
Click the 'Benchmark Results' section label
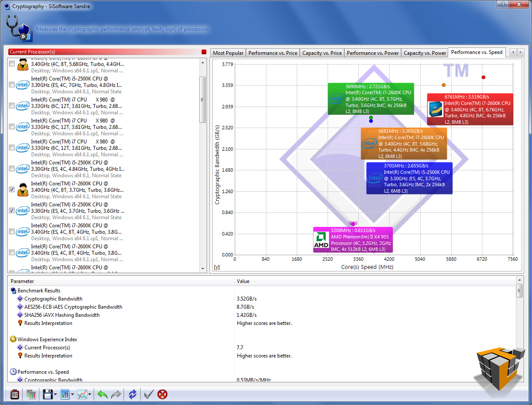click(x=39, y=291)
